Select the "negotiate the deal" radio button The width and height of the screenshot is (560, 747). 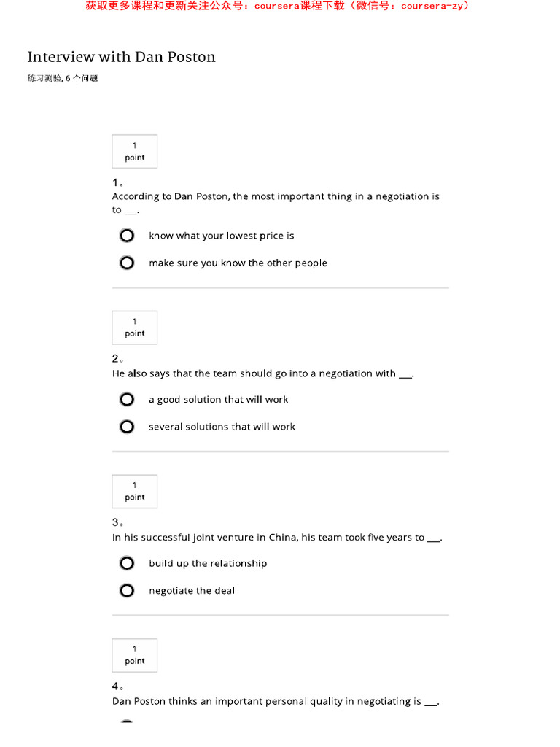click(x=127, y=590)
